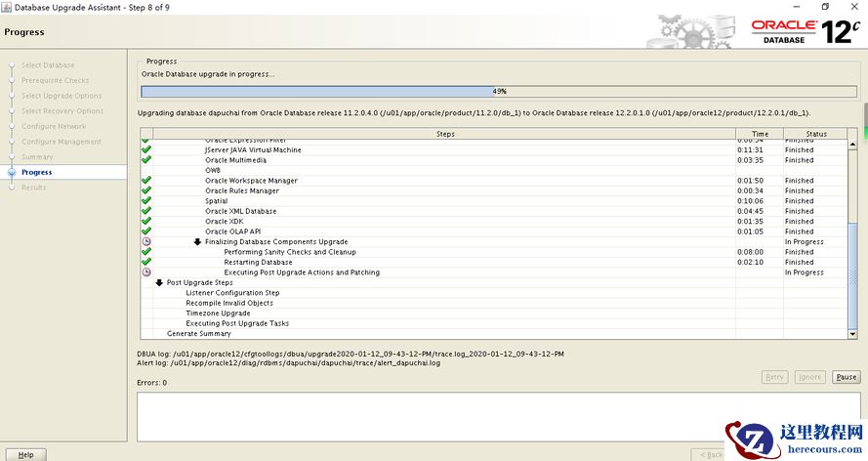This screenshot has height=461, width=868.
Task: Click the Alert log path text
Action: coord(288,363)
